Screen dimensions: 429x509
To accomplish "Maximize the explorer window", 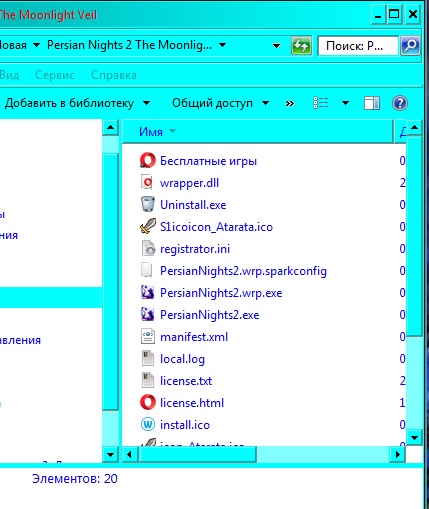I will pyautogui.click(x=394, y=15).
